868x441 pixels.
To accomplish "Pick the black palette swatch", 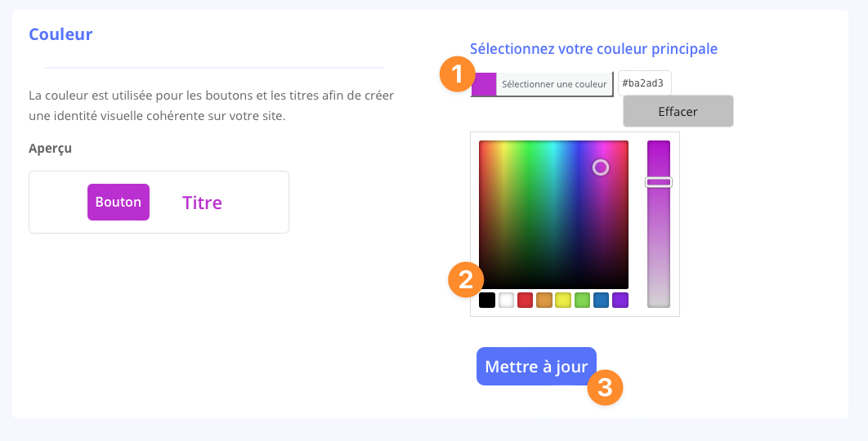I will click(x=487, y=301).
